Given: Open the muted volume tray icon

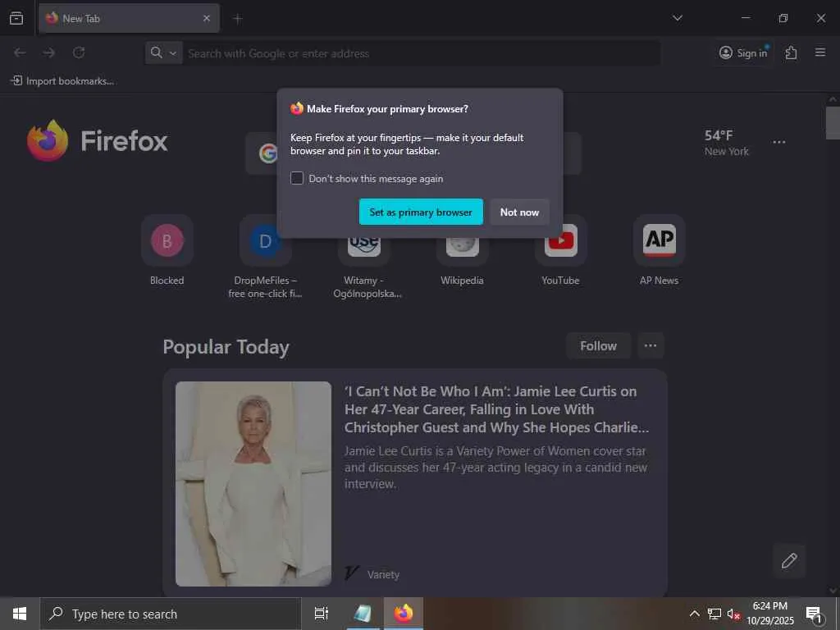Looking at the screenshot, I should coord(733,614).
